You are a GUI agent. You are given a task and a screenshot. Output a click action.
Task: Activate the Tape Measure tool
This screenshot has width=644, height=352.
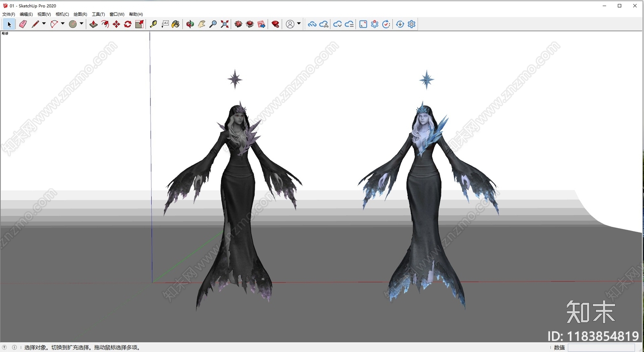(x=153, y=24)
